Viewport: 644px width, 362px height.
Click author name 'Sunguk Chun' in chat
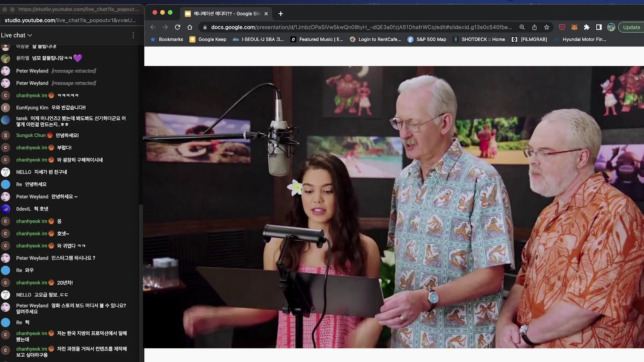point(31,135)
